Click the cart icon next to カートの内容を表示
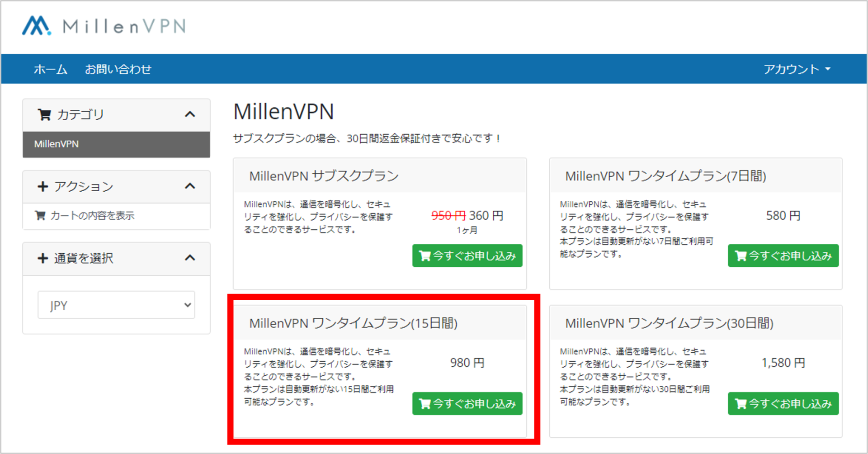868x454 pixels. click(41, 216)
